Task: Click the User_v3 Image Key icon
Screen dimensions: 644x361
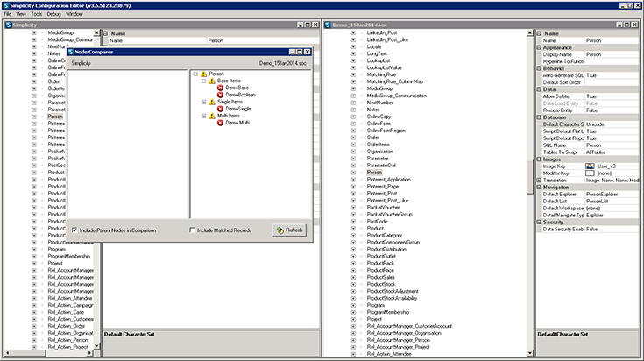Action: point(590,166)
